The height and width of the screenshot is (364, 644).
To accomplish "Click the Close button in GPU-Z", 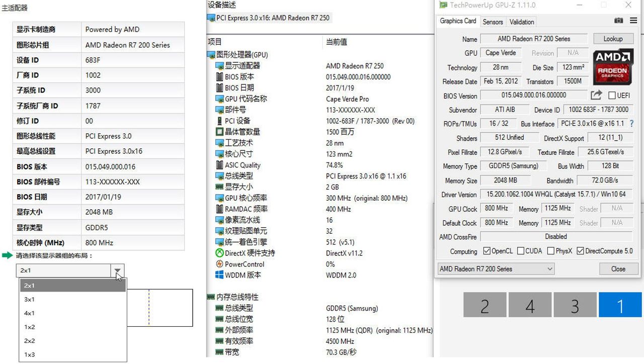I will [x=618, y=269].
